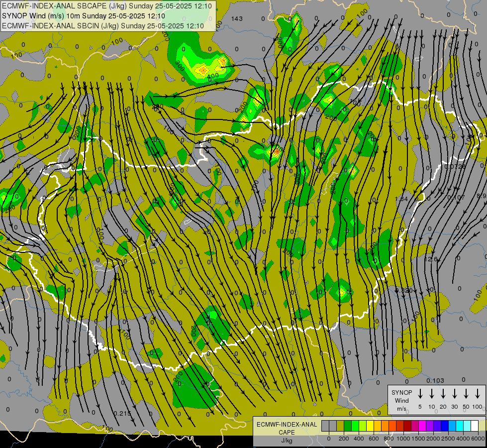Click the 4000 tick label of CAPE scale
This screenshot has height=448, width=487.
pos(463,439)
